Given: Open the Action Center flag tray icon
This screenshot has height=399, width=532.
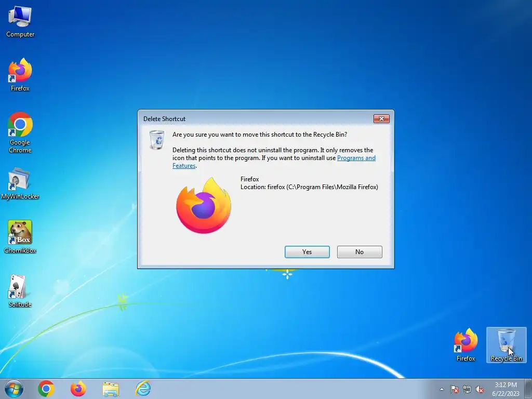Looking at the screenshot, I should tap(455, 389).
